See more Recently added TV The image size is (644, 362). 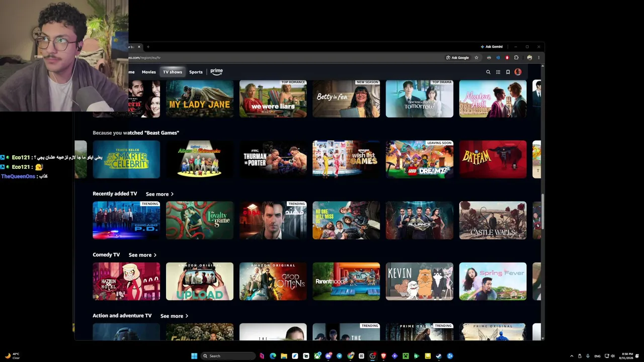[x=159, y=194]
